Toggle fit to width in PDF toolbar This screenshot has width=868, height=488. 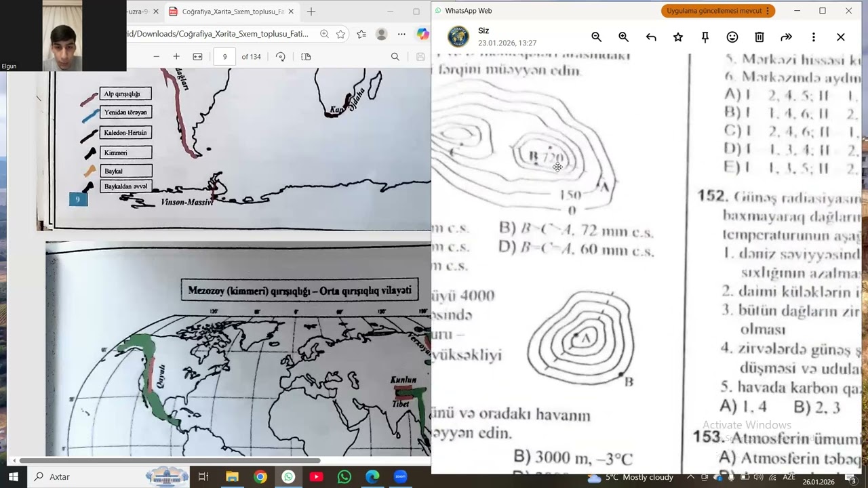[x=197, y=57]
